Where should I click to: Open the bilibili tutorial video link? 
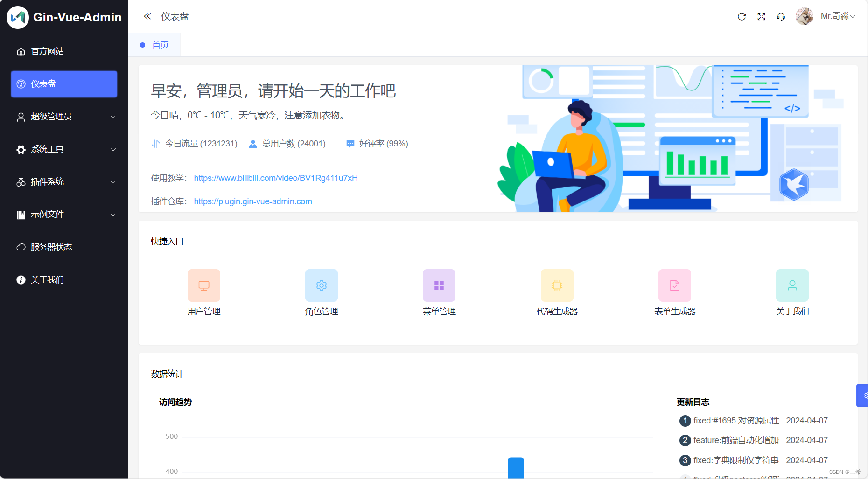(x=276, y=178)
